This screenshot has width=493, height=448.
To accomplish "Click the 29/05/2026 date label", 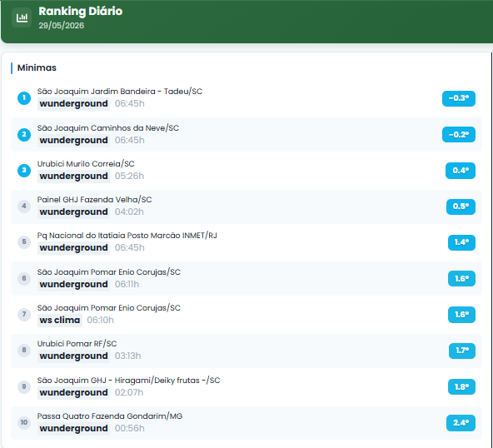I will click(x=62, y=26).
